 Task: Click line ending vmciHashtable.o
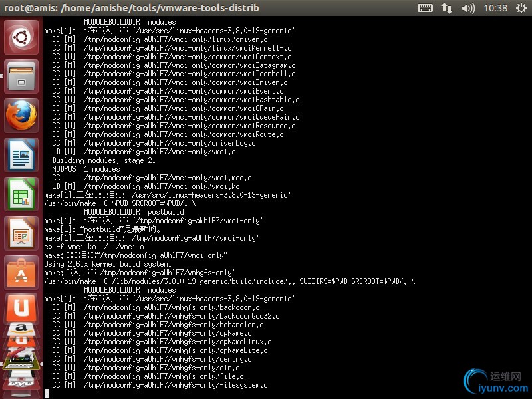[x=176, y=100]
